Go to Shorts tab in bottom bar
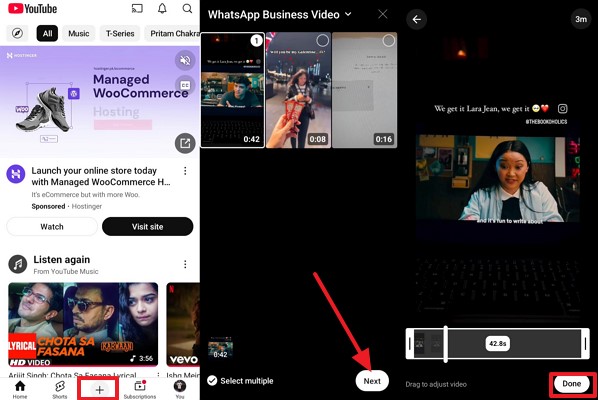Image resolution: width=598 pixels, height=400 pixels. click(59, 389)
